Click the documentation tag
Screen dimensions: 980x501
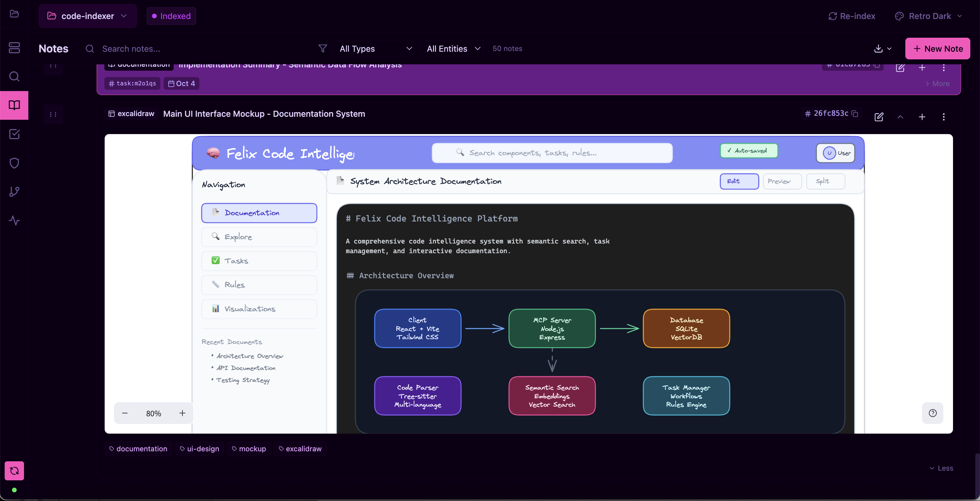tap(138, 448)
